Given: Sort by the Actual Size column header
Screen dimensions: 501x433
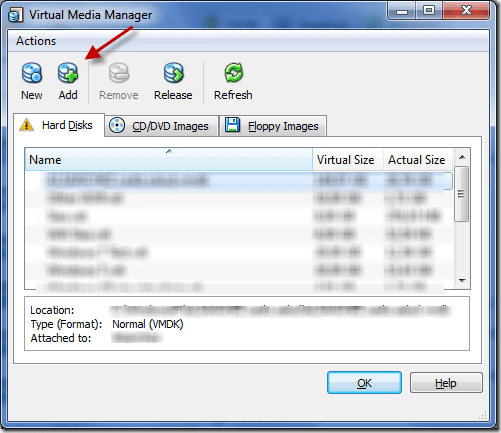Looking at the screenshot, I should pos(418,160).
